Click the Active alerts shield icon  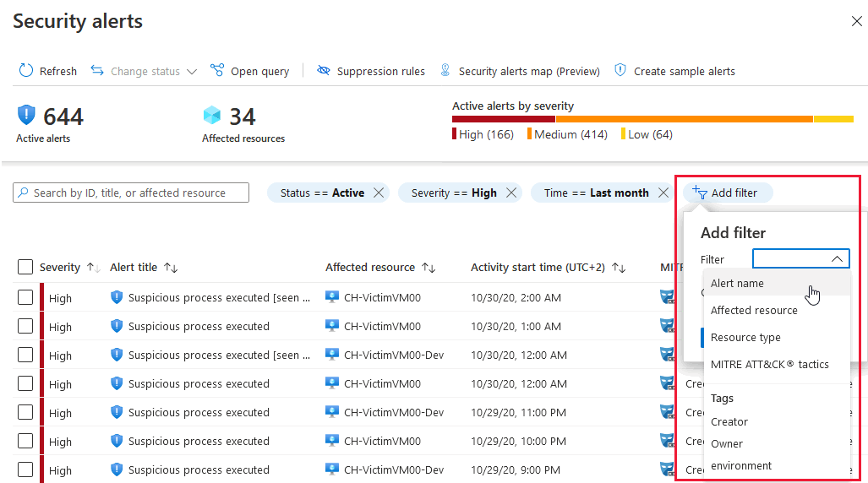pos(26,115)
